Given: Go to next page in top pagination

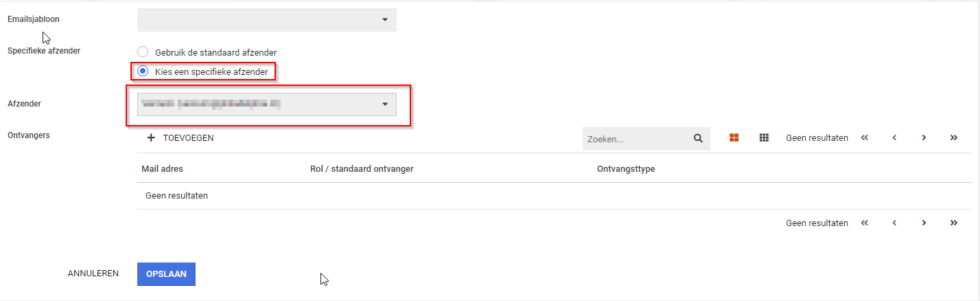Looking at the screenshot, I should (x=924, y=138).
